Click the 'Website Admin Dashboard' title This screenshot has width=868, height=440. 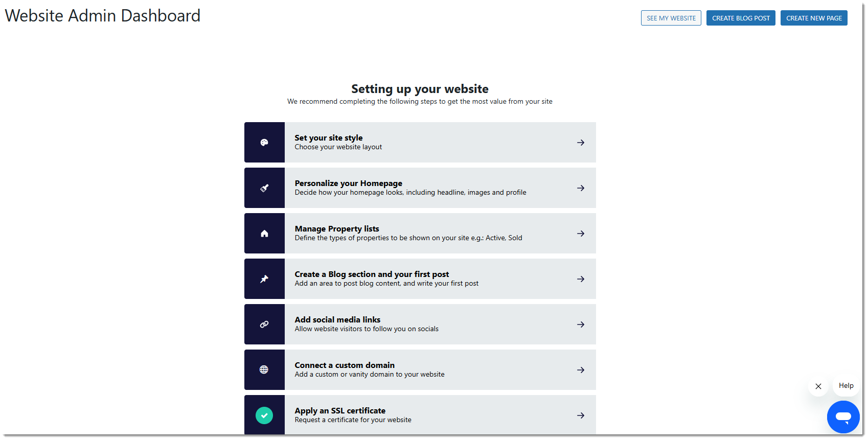pos(103,16)
